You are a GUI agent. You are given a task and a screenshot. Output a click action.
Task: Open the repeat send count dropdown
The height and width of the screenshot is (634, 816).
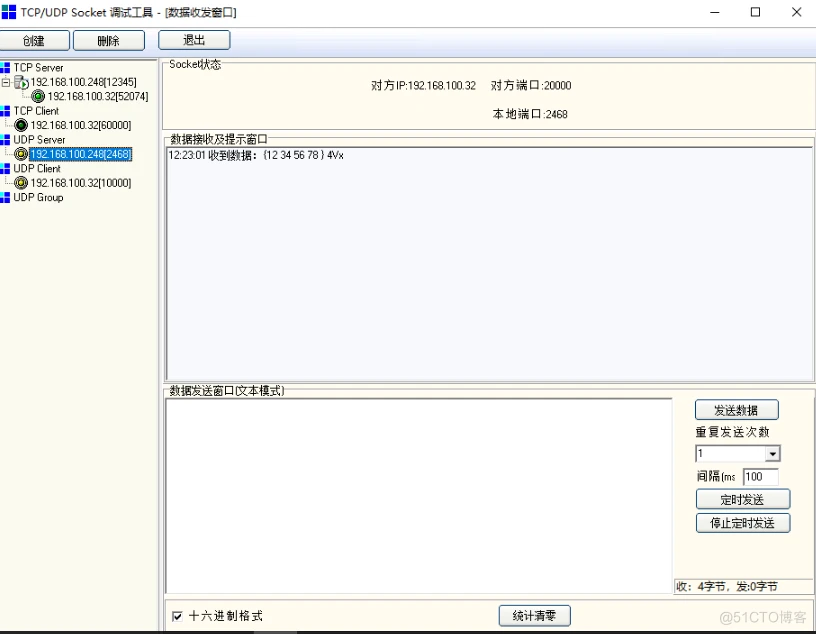(x=773, y=453)
